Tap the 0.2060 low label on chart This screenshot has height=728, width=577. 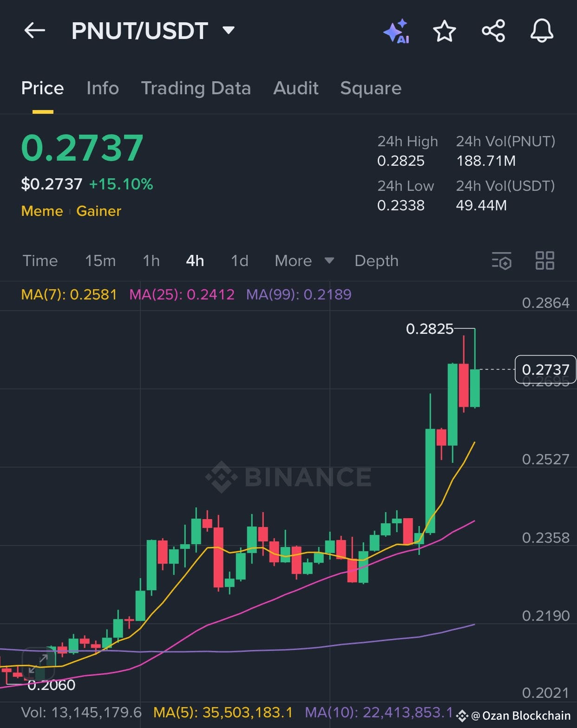pyautogui.click(x=51, y=685)
